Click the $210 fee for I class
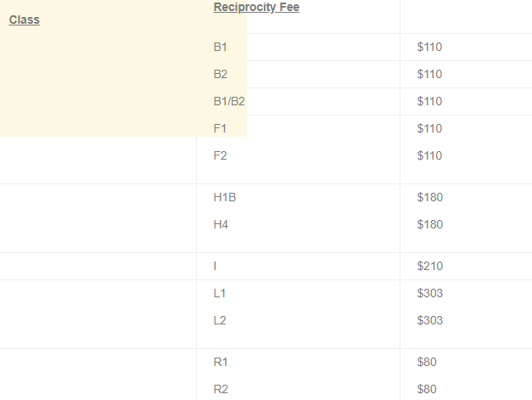 tap(430, 266)
